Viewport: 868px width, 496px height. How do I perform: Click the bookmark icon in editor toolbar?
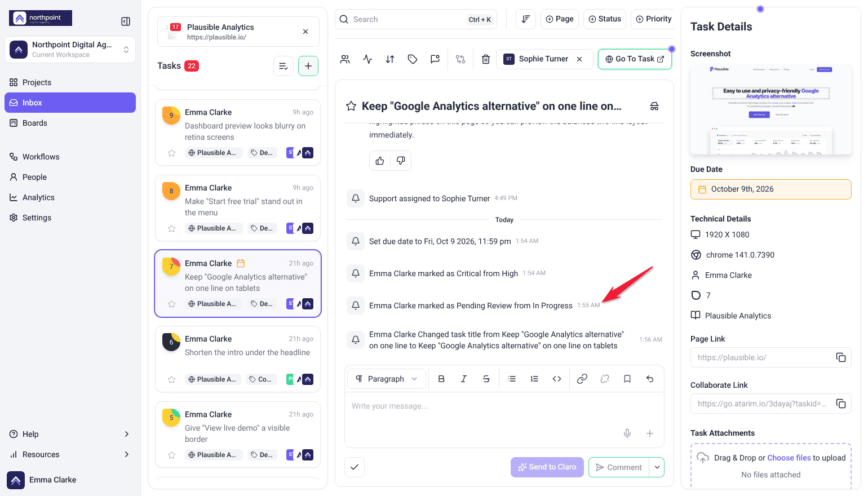pyautogui.click(x=627, y=379)
